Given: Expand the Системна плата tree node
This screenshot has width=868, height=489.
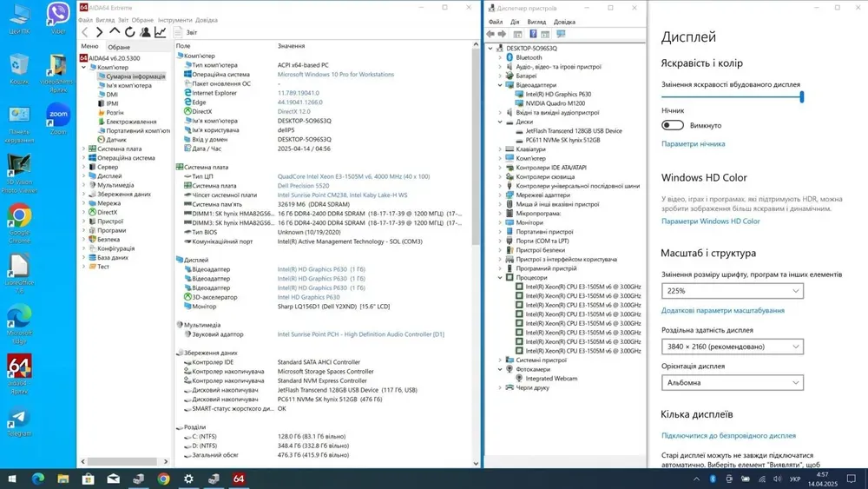Looking at the screenshot, I should [84, 149].
